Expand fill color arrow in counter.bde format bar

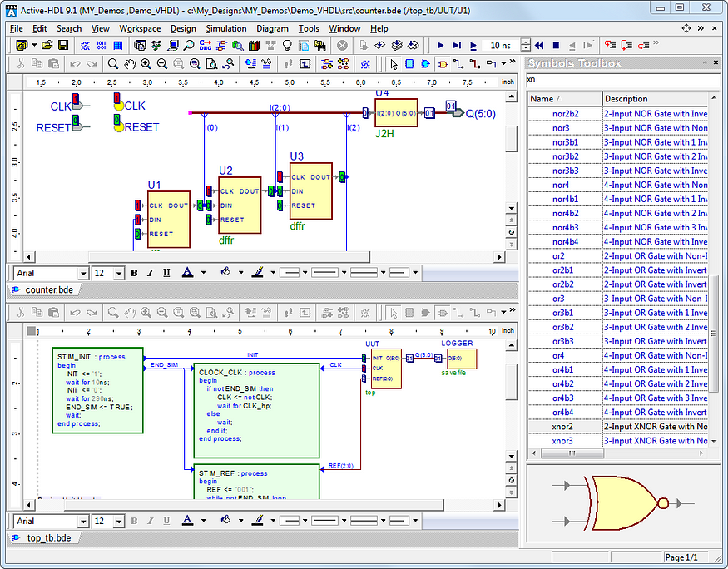coord(241,273)
